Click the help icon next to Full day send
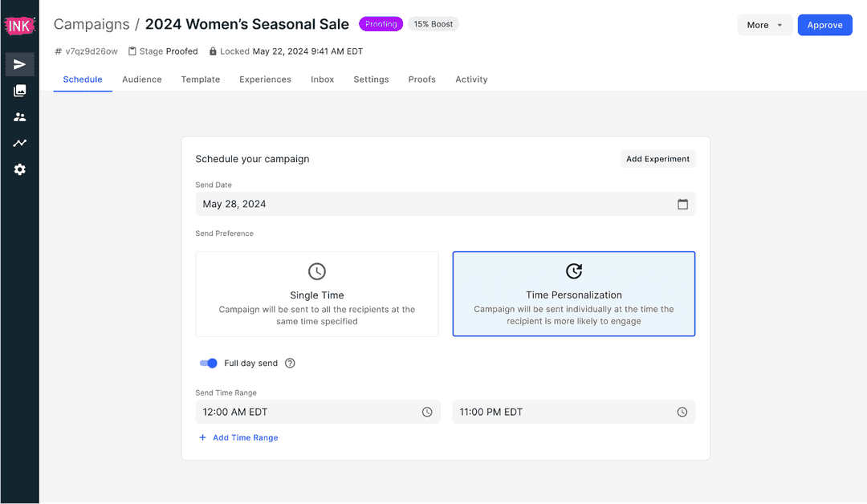Screen dimensions: 867x504 click(290, 363)
